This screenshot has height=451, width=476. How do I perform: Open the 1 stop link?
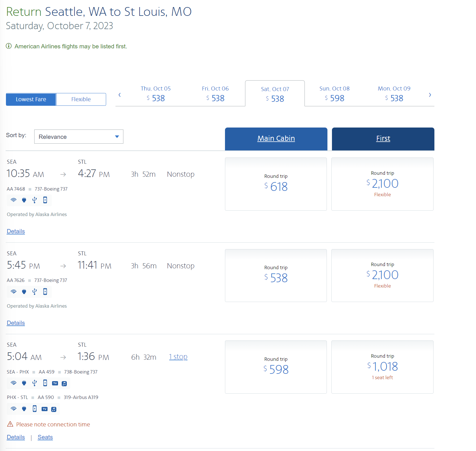(178, 357)
